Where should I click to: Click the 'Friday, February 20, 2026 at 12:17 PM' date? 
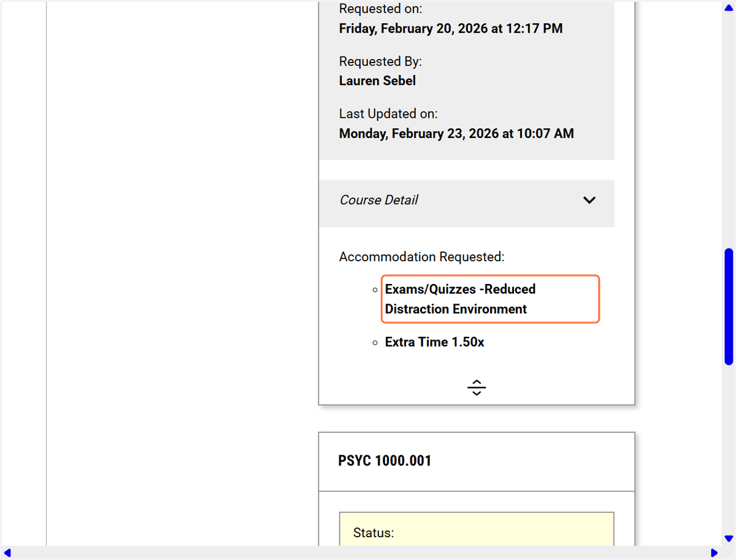click(451, 28)
